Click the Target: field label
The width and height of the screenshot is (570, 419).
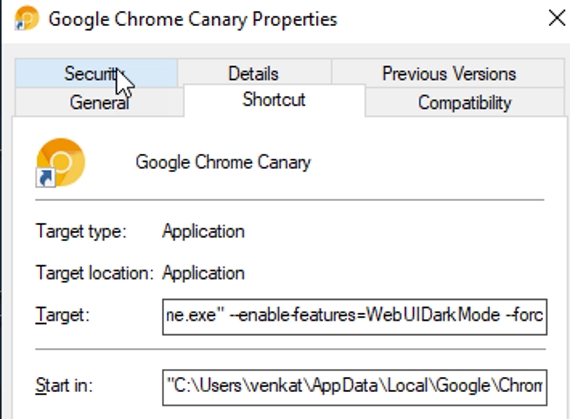62,315
